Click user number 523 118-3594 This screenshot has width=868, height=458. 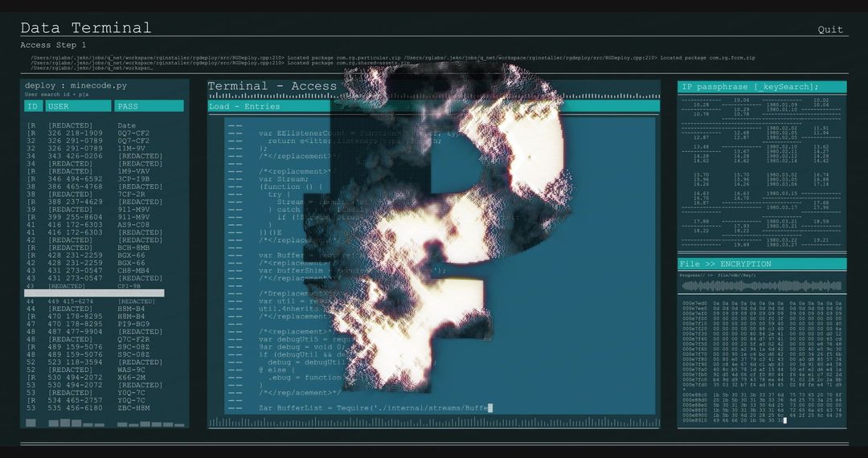click(75, 362)
